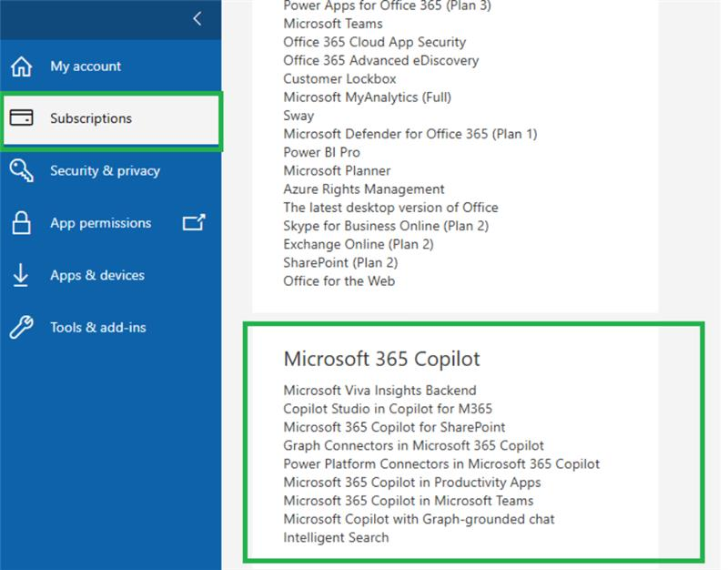Screen dimensions: 728x570
Task: Open the Subscriptions menu entry
Action: 91,117
